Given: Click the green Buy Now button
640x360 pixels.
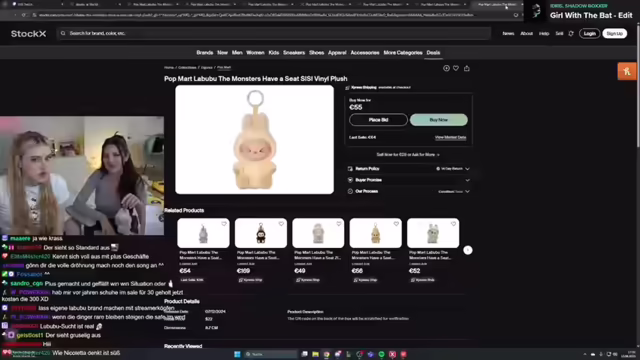Looking at the screenshot, I should click(439, 120).
